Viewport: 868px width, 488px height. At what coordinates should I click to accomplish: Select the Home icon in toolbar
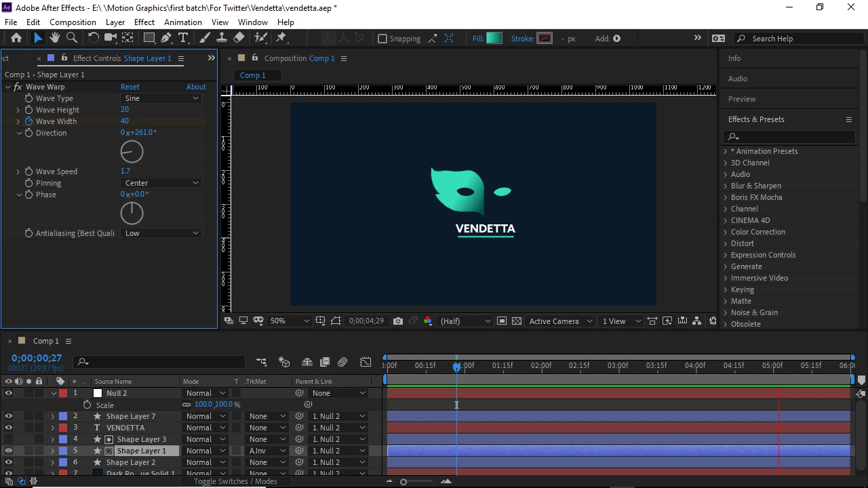(x=16, y=38)
